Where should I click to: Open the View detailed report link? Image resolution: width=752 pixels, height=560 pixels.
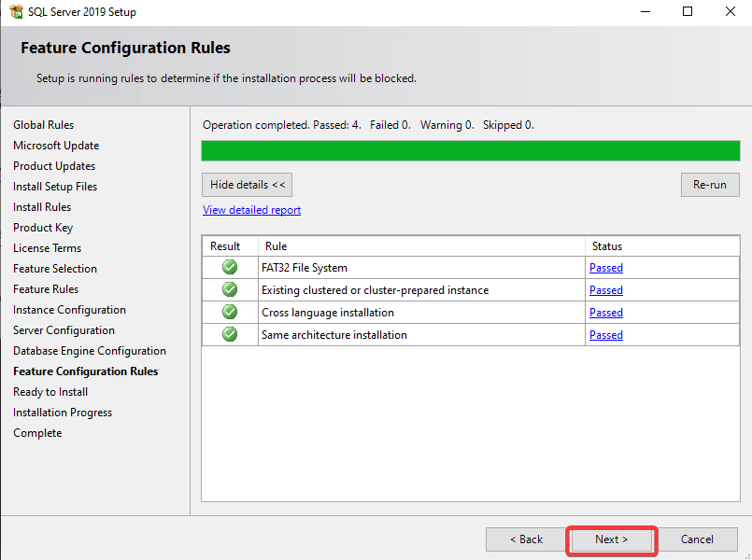(x=252, y=210)
